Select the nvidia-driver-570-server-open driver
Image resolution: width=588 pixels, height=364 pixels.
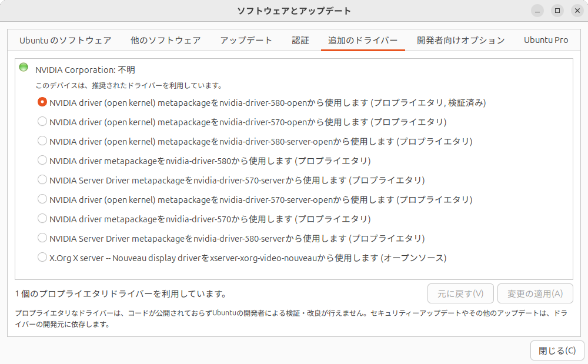pos(42,199)
